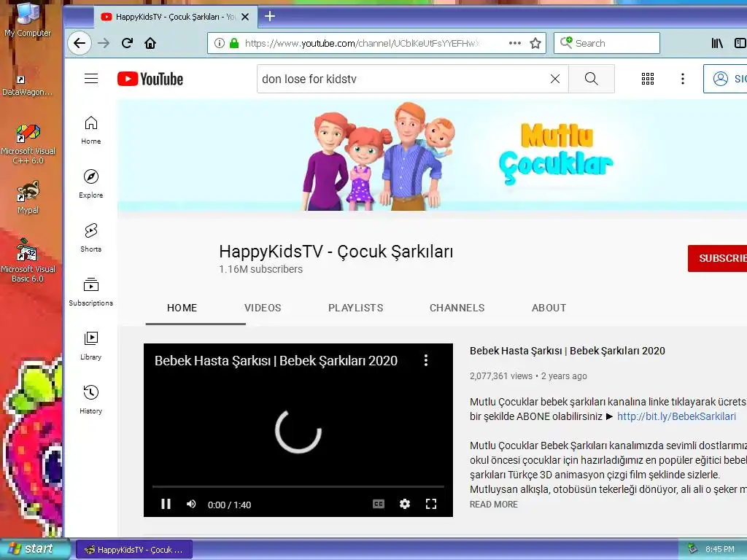
Task: Open My Computer desktop icon
Action: (x=28, y=20)
